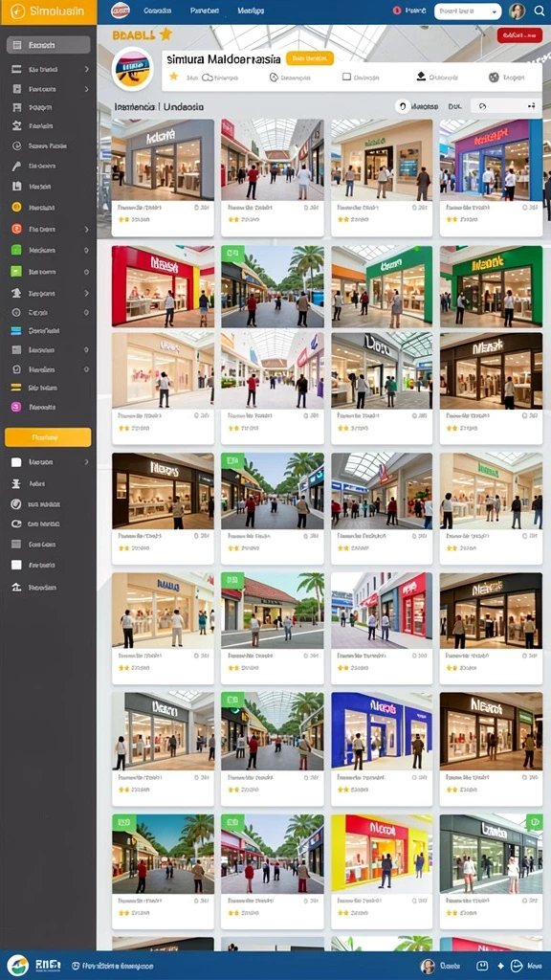Click the search magnifier icon in top bar
Image resolution: width=551 pixels, height=980 pixels.
pyautogui.click(x=540, y=11)
